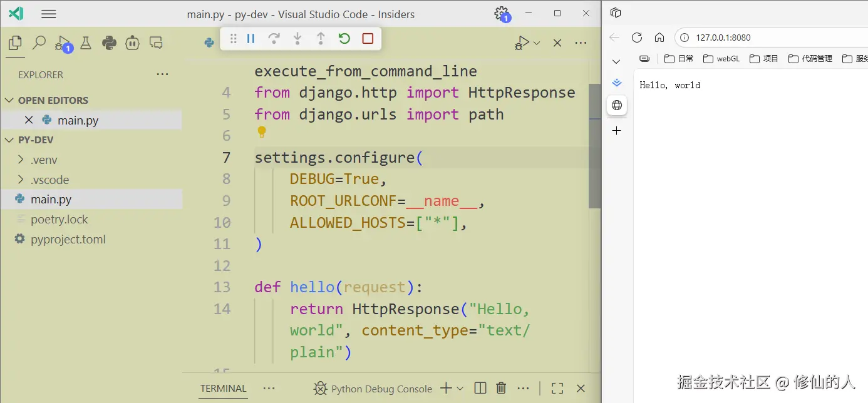Image resolution: width=868 pixels, height=403 pixels.
Task: Grab the debug toolbar drag handle
Action: 233,39
